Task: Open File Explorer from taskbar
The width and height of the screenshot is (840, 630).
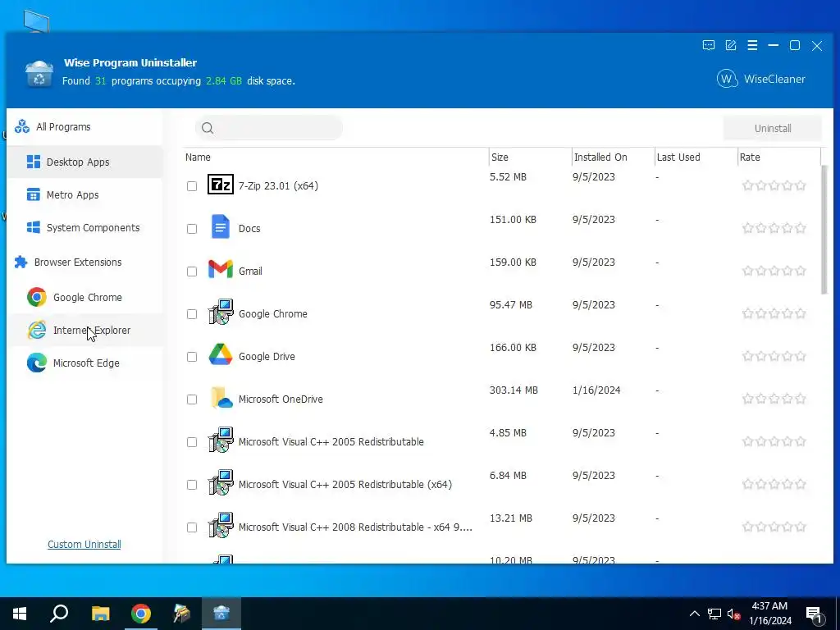Action: point(100,614)
